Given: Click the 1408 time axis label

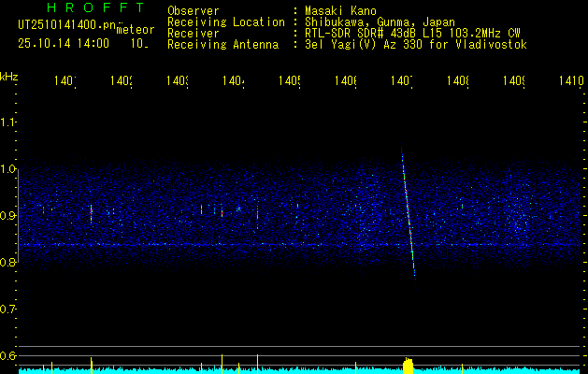Looking at the screenshot, I should pyautogui.click(x=458, y=80).
